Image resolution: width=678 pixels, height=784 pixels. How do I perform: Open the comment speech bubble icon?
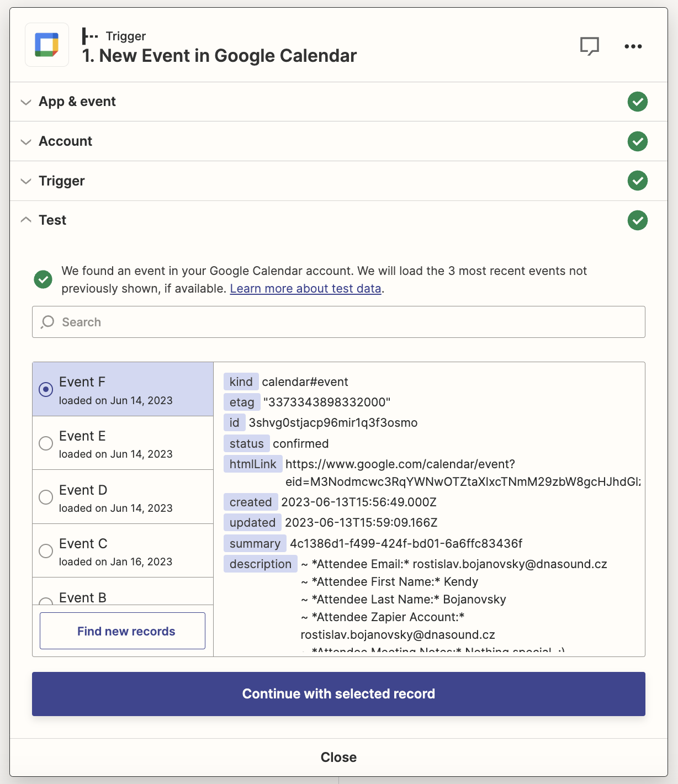point(590,46)
